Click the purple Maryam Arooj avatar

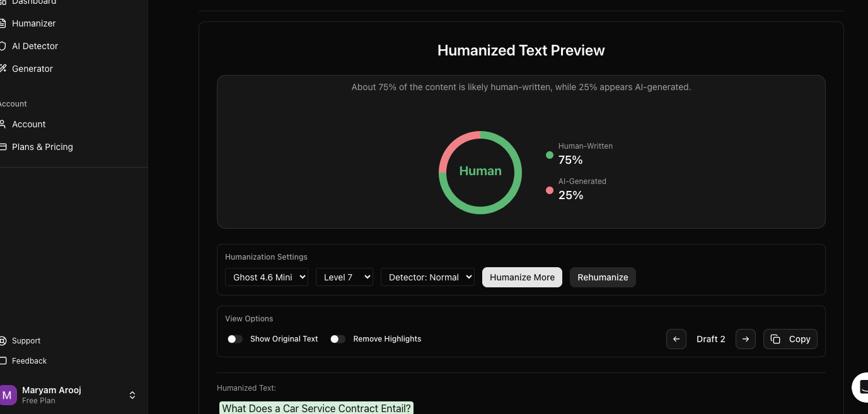tap(8, 395)
